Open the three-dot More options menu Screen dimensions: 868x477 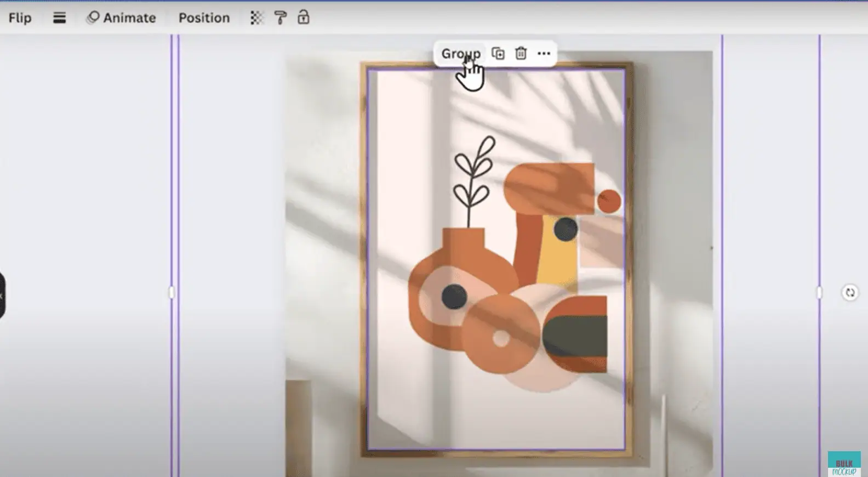(x=544, y=53)
